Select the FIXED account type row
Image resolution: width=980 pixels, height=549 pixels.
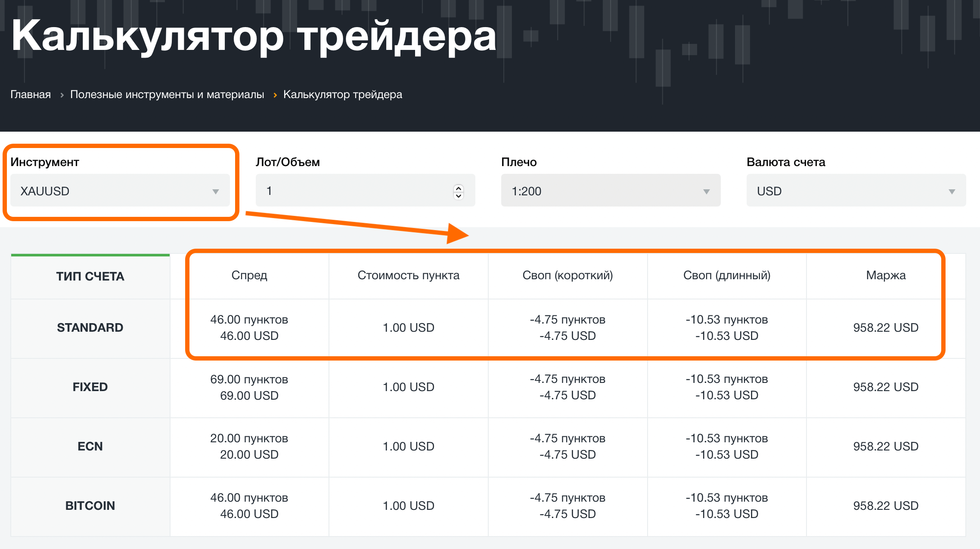90,387
